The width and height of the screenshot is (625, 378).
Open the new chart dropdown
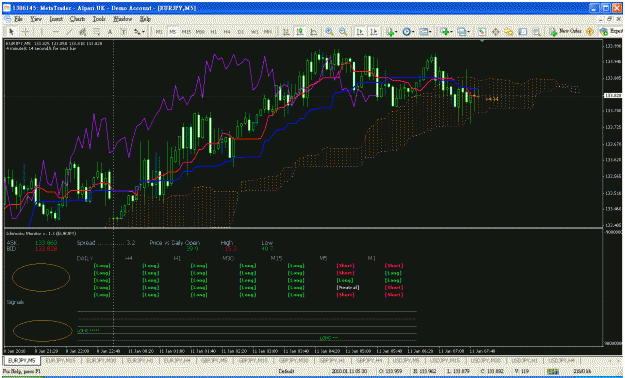point(446,32)
